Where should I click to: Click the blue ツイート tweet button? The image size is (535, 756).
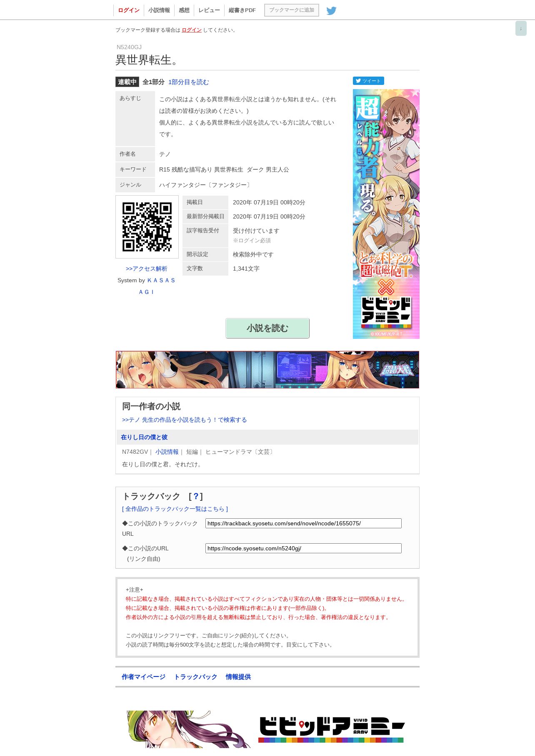[368, 81]
